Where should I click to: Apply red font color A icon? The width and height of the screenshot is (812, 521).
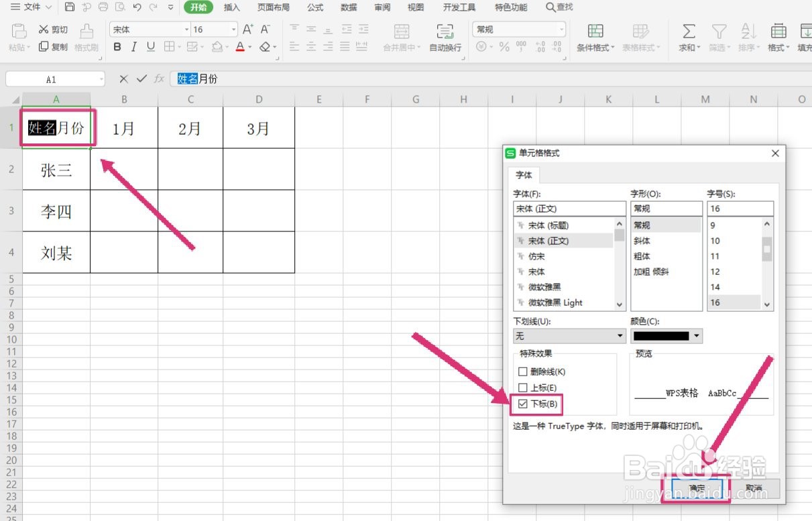click(240, 47)
